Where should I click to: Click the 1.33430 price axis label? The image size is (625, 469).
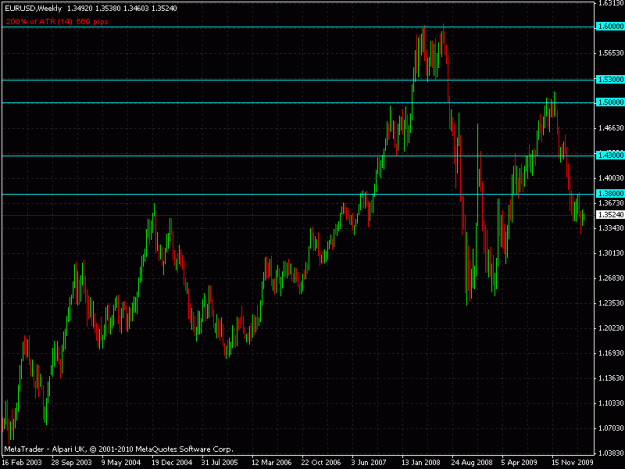tap(611, 228)
